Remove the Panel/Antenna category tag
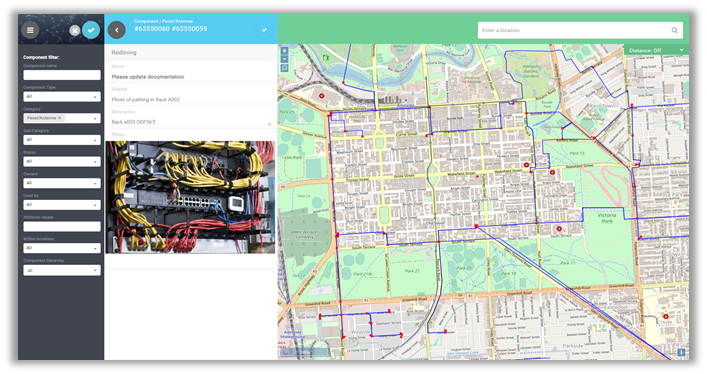Viewport: 707px width, 374px height. 60,118
